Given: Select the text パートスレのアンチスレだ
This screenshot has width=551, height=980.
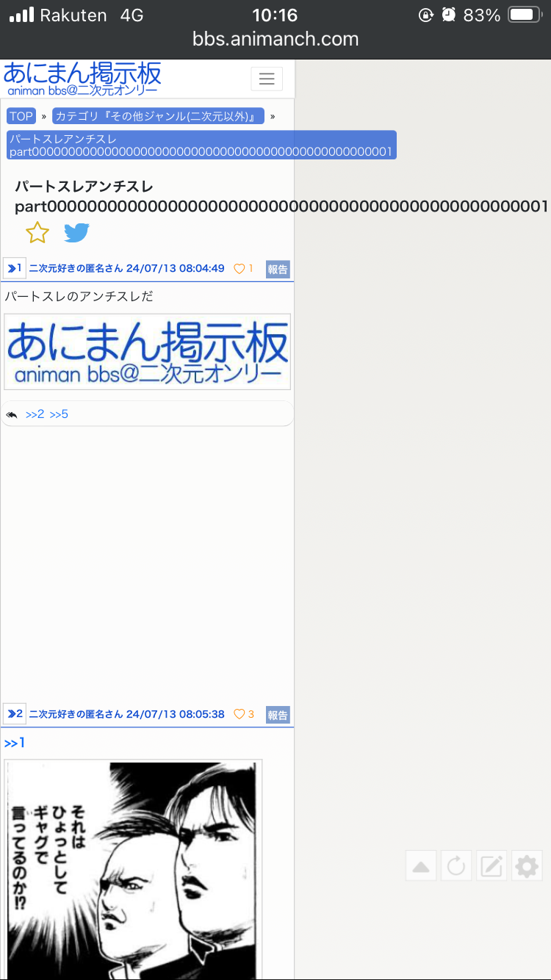Looking at the screenshot, I should (x=79, y=297).
